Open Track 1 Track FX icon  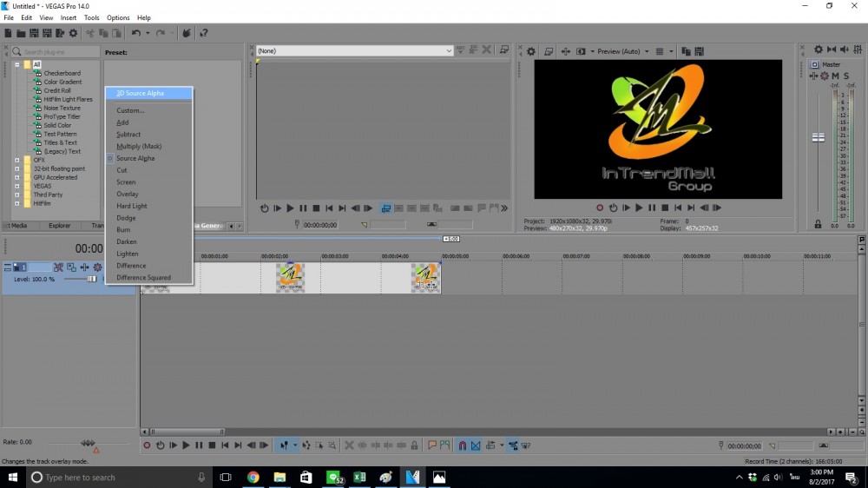pos(84,267)
